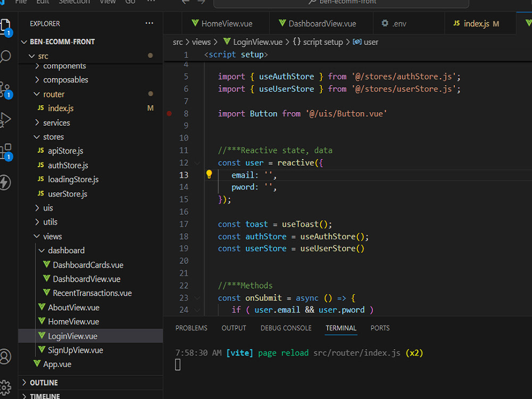532x399 pixels.
Task: Click the lightbulb code action on line 13
Action: tap(209, 174)
